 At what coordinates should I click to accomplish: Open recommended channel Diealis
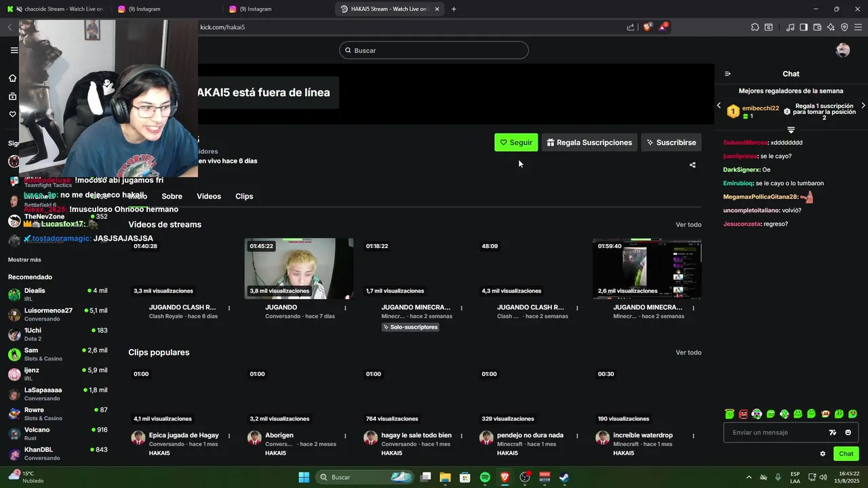(58, 294)
